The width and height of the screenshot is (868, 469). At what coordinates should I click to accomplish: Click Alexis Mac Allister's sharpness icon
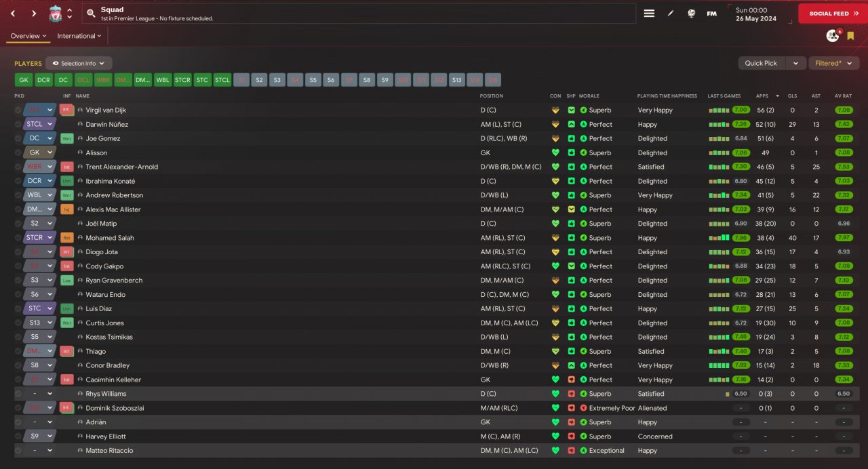click(571, 209)
